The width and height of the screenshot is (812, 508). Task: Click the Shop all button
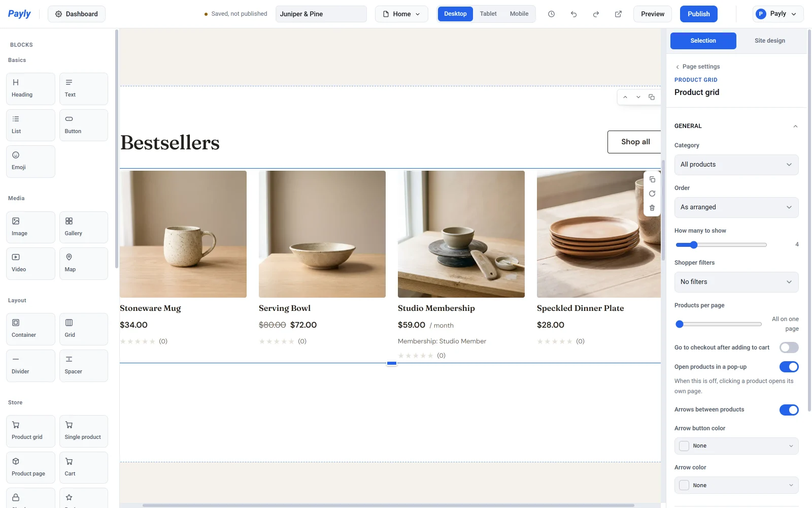634,142
